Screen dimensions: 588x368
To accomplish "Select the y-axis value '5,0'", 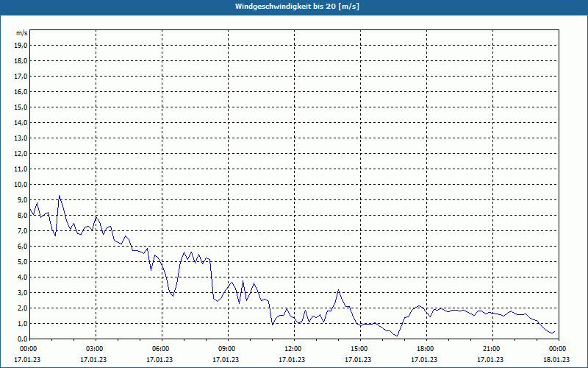I will (x=22, y=261).
